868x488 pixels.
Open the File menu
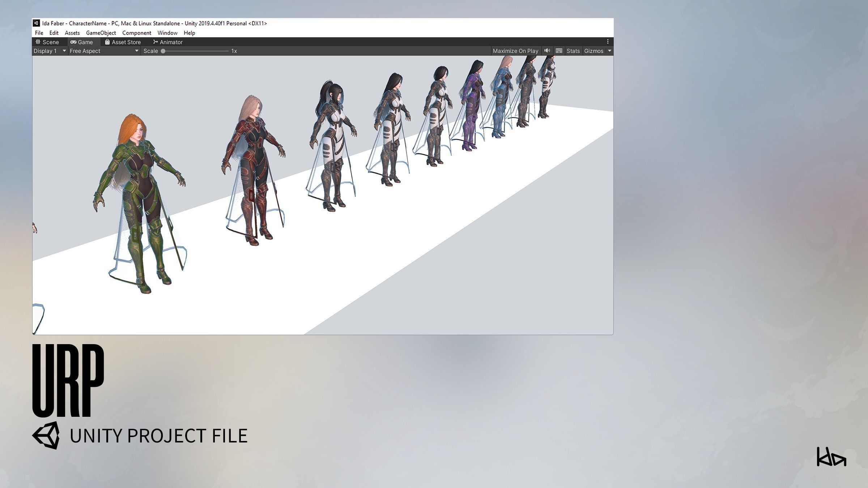tap(39, 33)
